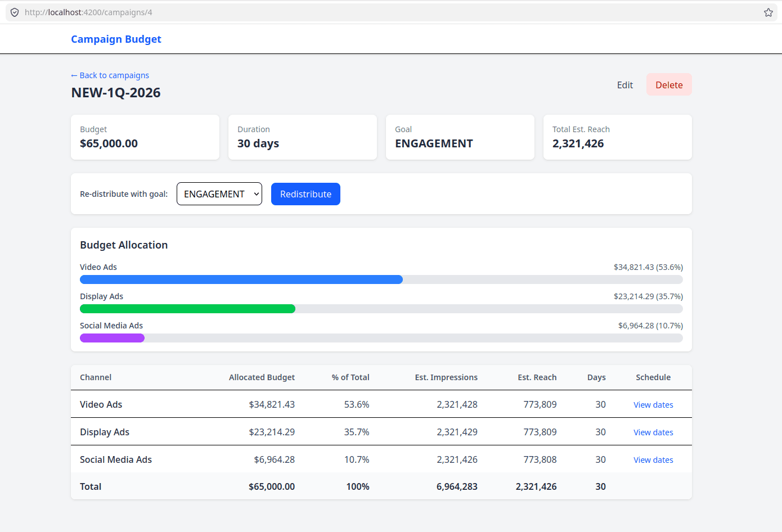View dates for Video Ads channel
Screen dimensions: 782x532
pyautogui.click(x=653, y=404)
